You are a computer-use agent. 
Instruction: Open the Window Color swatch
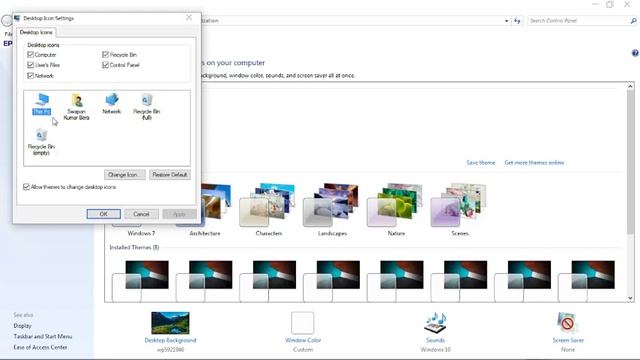302,323
